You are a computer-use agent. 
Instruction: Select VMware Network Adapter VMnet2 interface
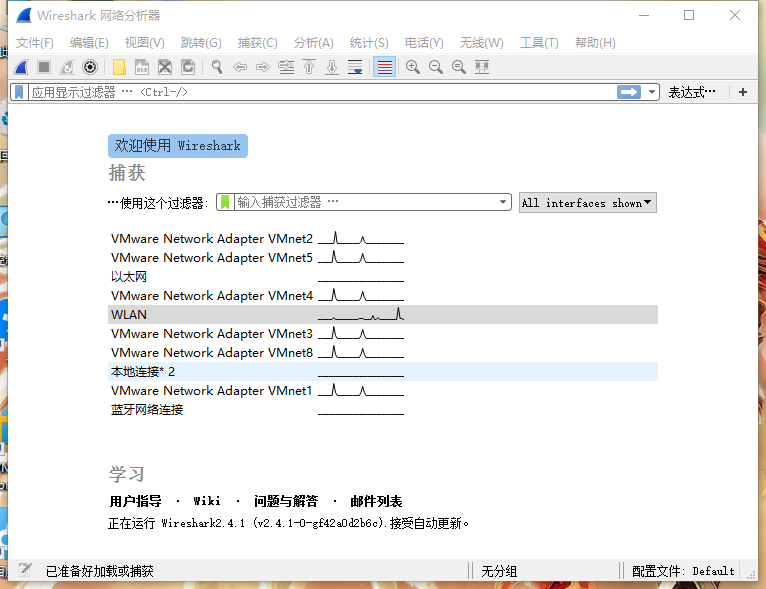383,238
